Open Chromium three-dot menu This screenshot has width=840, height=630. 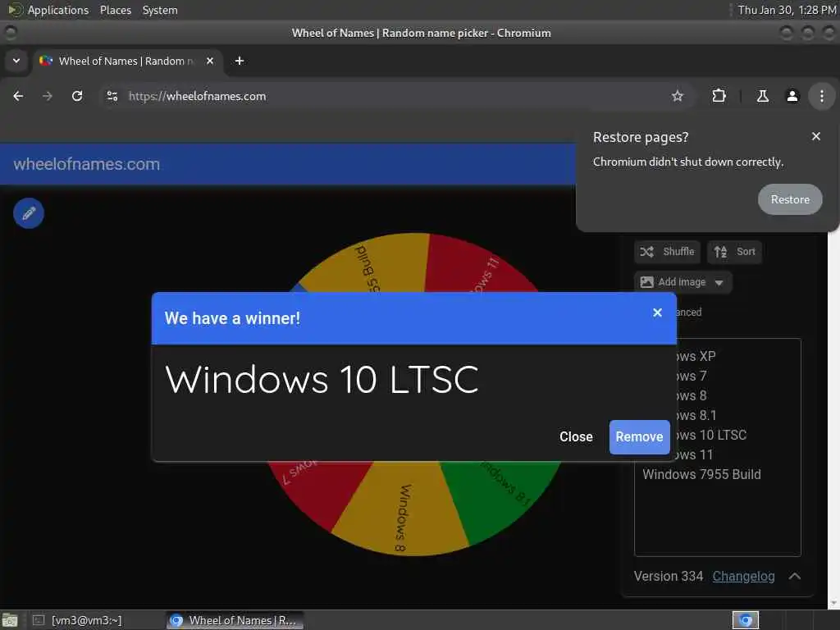(x=821, y=96)
